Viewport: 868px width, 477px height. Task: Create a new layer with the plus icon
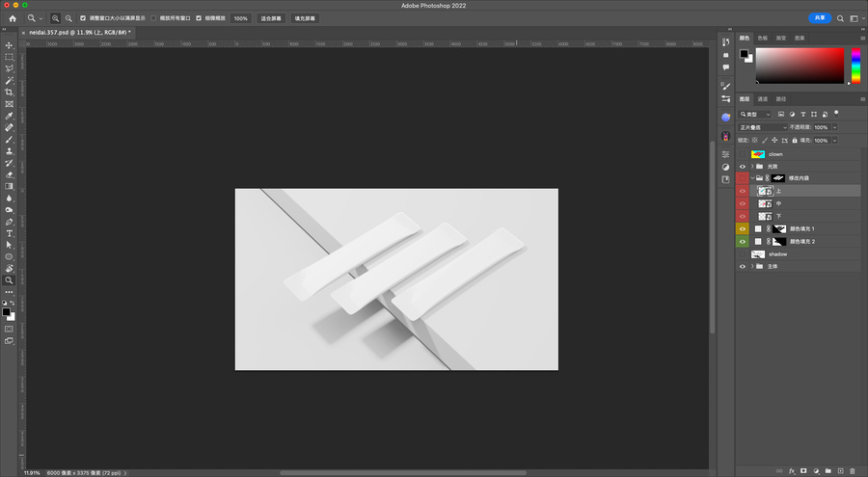pos(840,471)
